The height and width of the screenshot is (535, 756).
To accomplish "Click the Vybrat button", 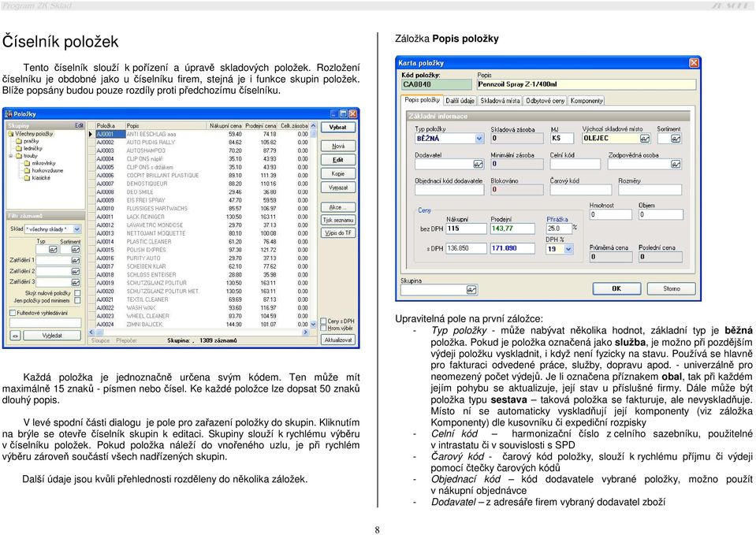I will tap(338, 127).
